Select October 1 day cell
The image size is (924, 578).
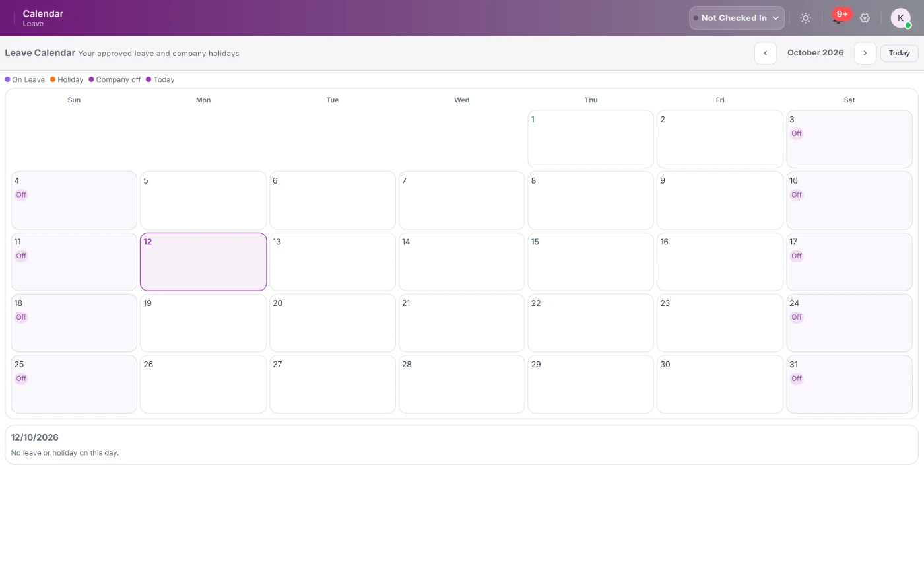[591, 139]
